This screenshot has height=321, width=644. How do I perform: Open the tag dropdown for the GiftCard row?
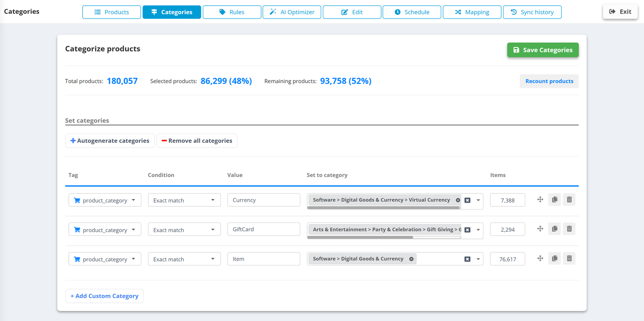tap(105, 229)
